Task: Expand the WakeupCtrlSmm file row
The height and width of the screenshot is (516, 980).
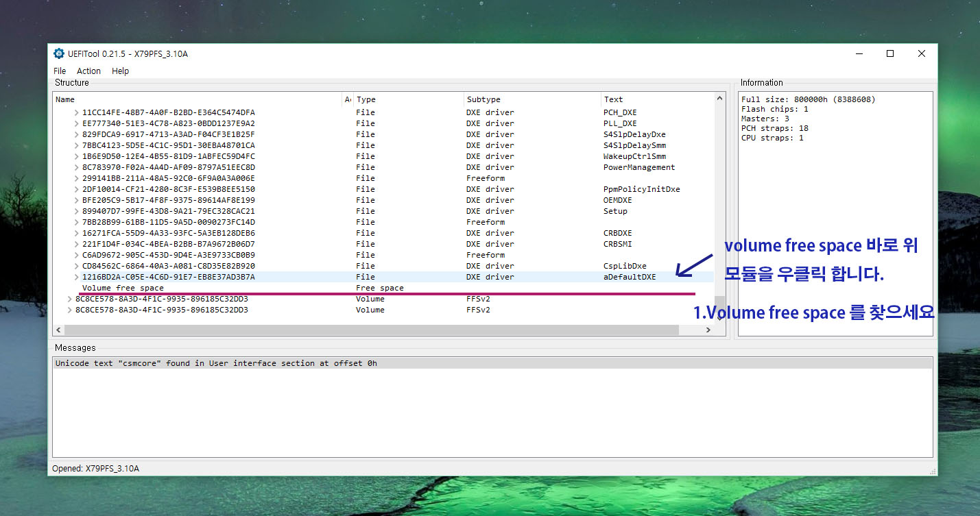Action: (77, 156)
